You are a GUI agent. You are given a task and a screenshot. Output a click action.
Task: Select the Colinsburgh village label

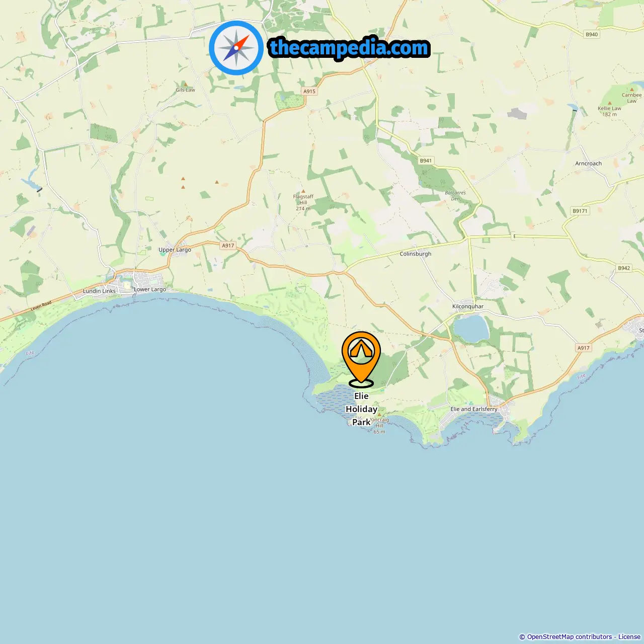416,254
